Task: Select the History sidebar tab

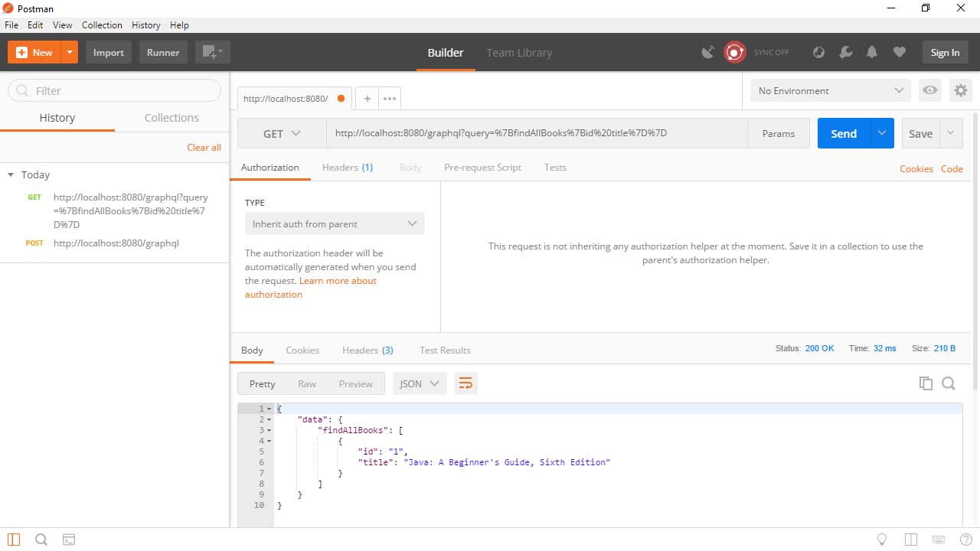Action: 57,118
